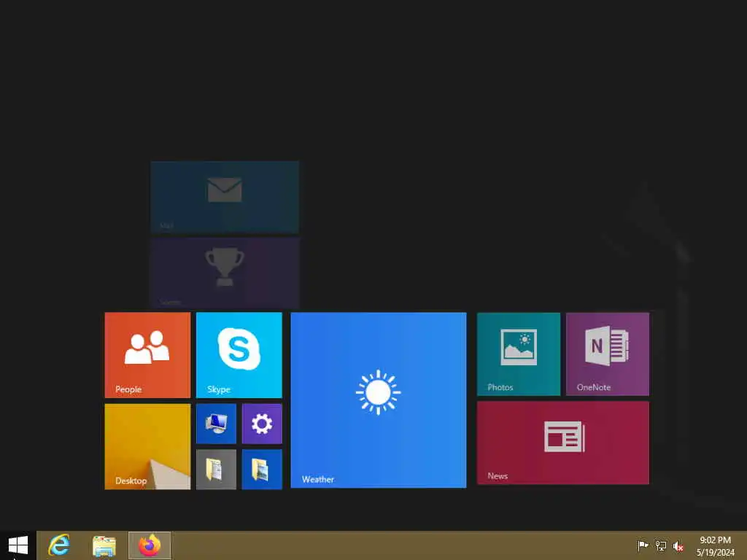Viewport: 747px width, 560px height.
Task: Launch Skype from its tile
Action: [x=239, y=355]
